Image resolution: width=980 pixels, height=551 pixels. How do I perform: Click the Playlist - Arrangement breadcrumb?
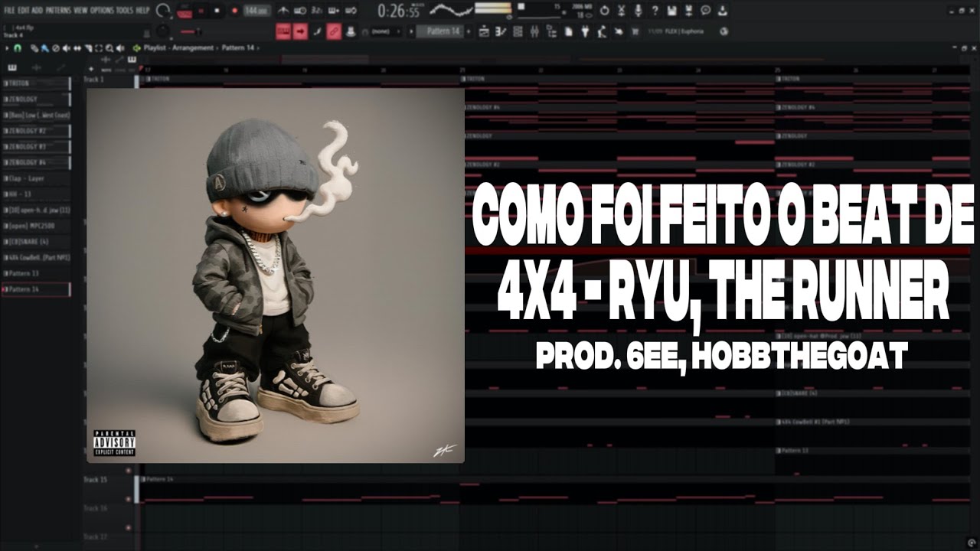[x=181, y=47]
